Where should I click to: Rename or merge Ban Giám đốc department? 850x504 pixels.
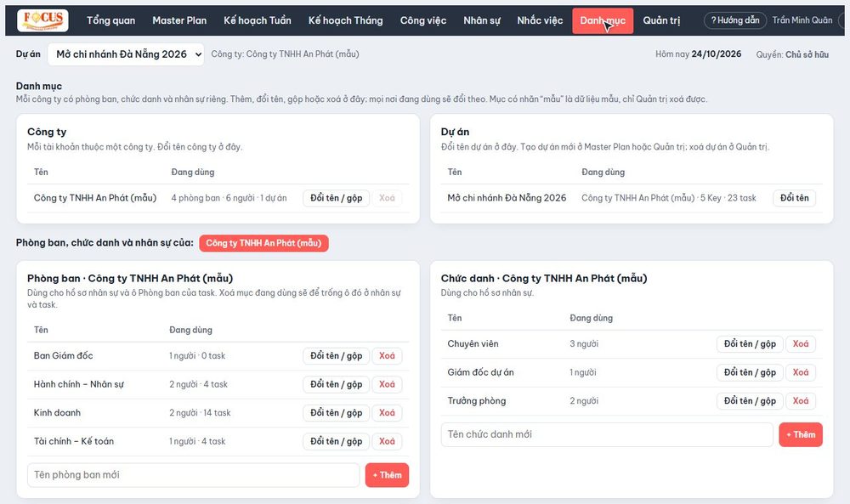point(336,355)
